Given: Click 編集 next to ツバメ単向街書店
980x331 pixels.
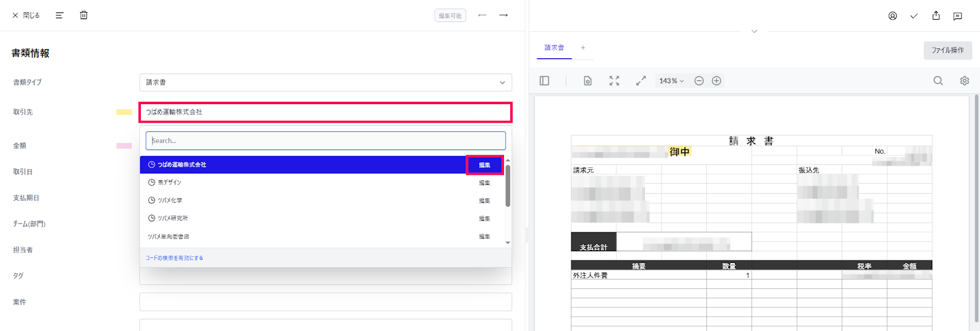Looking at the screenshot, I should click(x=484, y=236).
